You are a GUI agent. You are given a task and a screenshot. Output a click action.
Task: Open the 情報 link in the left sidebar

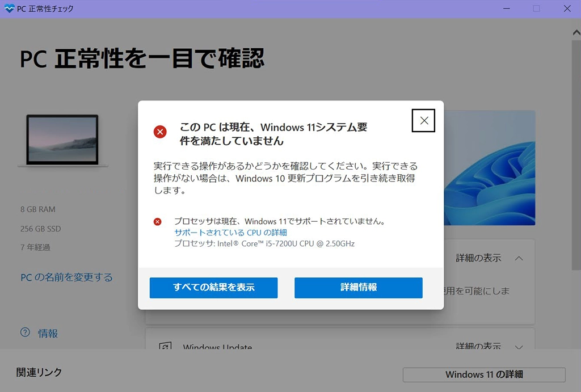[48, 334]
